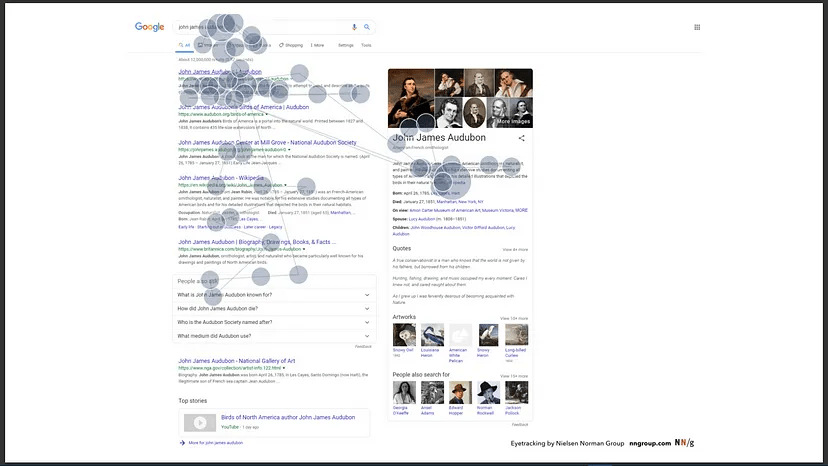Click the Google logo
Image resolution: width=828 pixels, height=466 pixels.
(149, 27)
